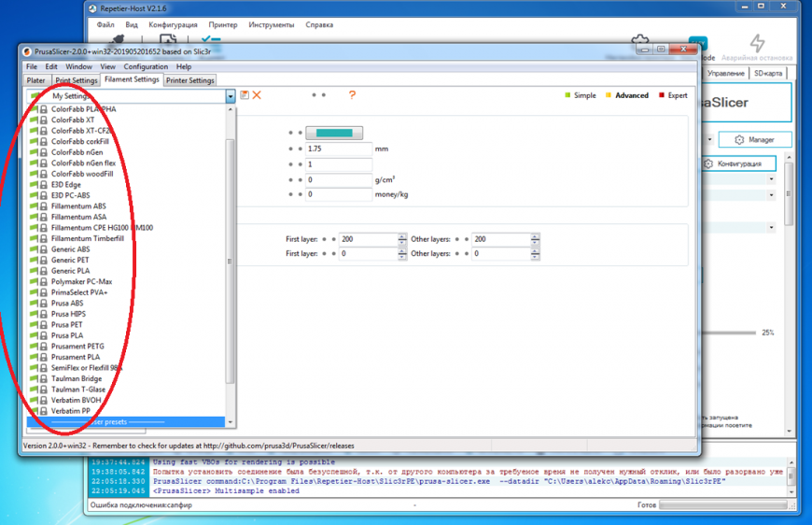The image size is (812, 525).
Task: Open the Вид menu in Repetier-Host
Action: 132,25
